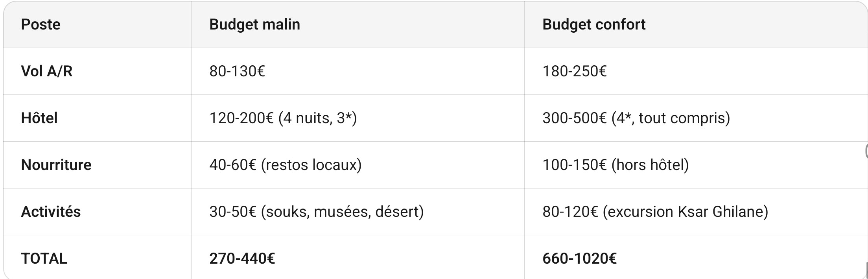
Task: Click the 660-1020€ total value
Action: [x=579, y=259]
